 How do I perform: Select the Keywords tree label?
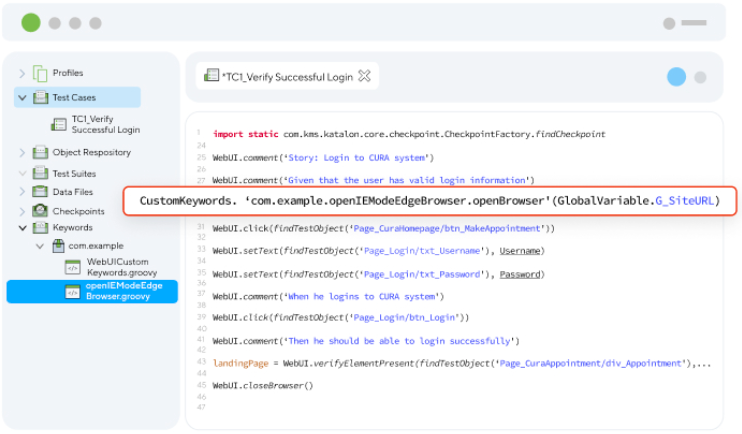(x=72, y=228)
